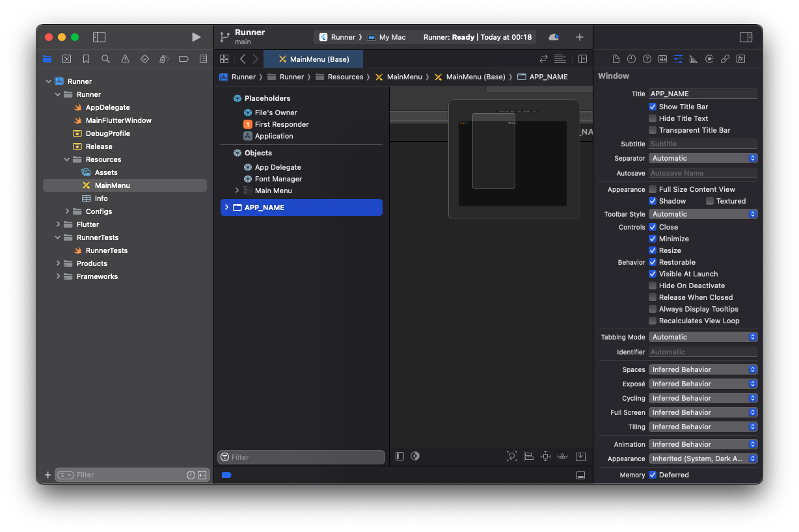The height and width of the screenshot is (532, 799).
Task: Enable Hide Title Text for the window
Action: coord(653,118)
